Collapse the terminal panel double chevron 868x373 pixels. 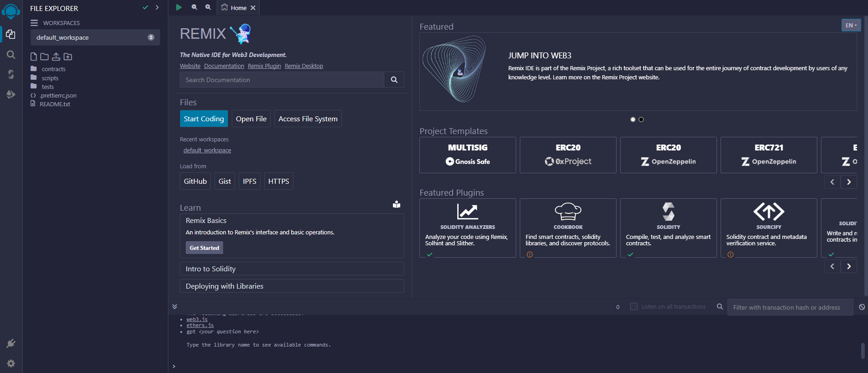coord(174,306)
